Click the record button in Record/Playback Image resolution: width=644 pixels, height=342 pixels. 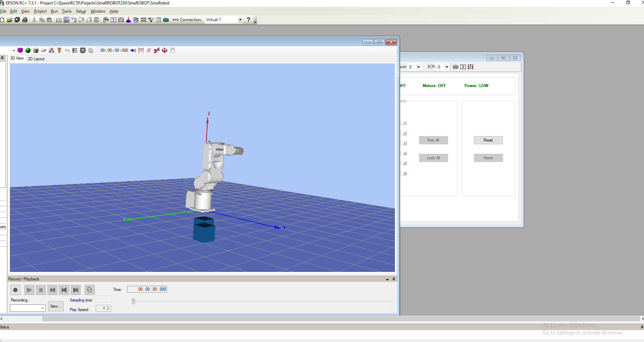pyautogui.click(x=15, y=290)
